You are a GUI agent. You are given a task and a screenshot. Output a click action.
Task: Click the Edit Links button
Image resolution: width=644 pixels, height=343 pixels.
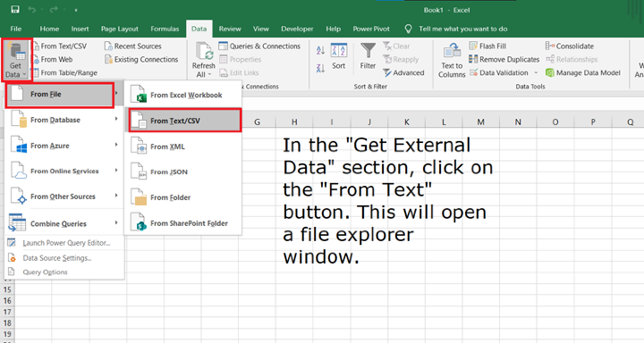tap(239, 72)
